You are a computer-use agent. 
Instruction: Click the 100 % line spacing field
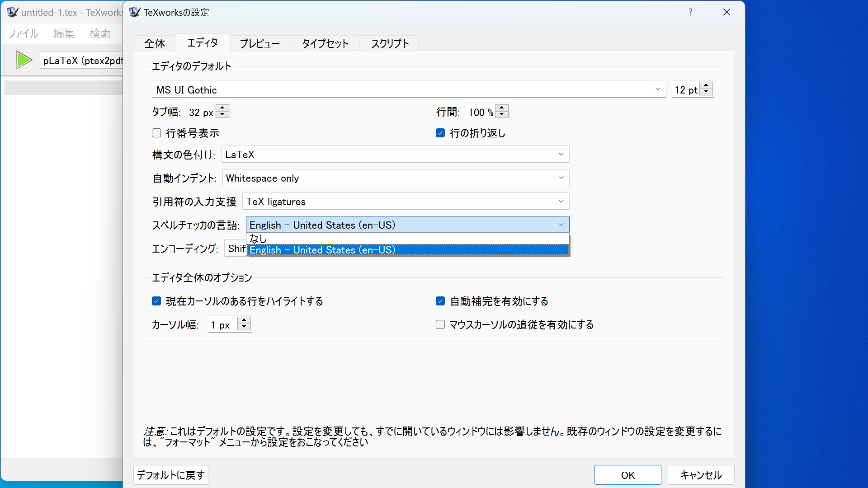481,112
